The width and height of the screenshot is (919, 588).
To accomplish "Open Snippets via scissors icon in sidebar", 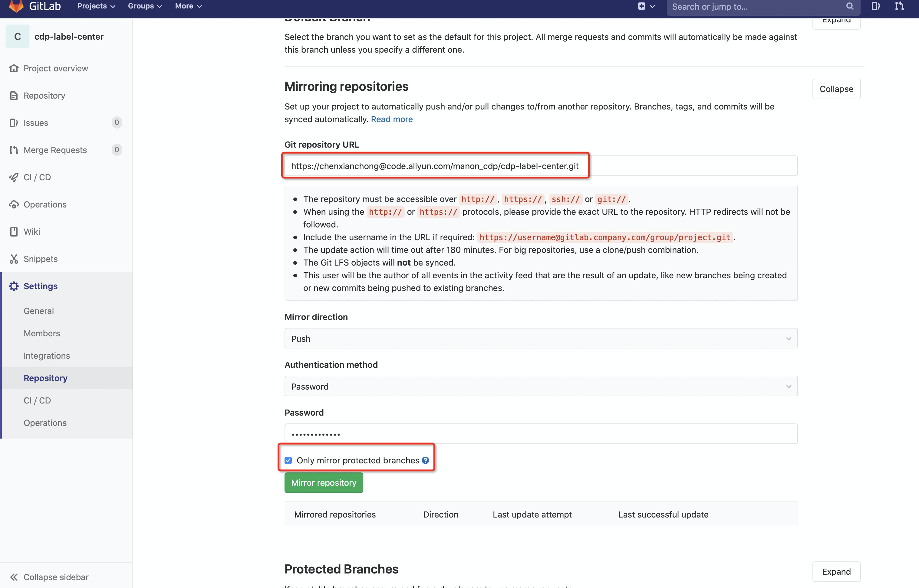I will click(x=14, y=259).
